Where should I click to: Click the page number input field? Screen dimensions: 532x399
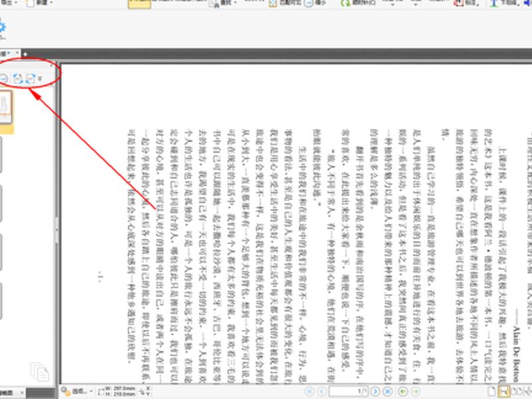click(x=348, y=391)
